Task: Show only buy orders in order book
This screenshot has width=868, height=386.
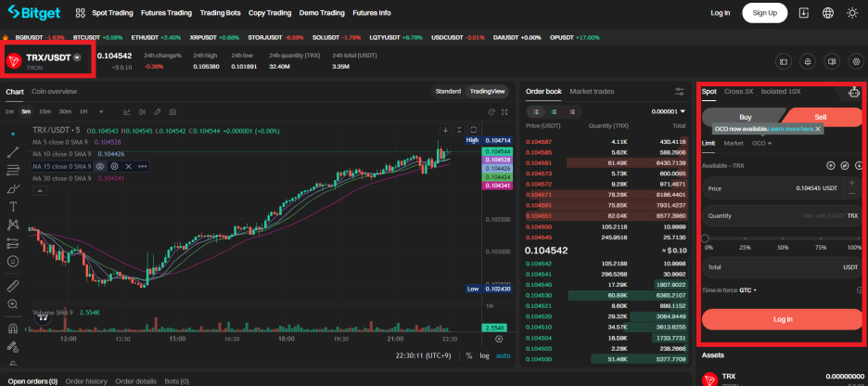Action: coord(554,111)
